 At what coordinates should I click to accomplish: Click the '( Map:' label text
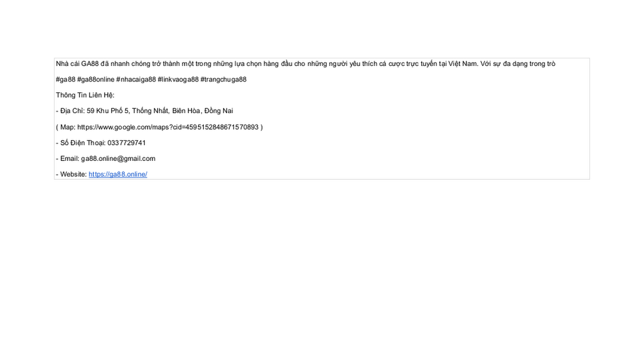65,127
